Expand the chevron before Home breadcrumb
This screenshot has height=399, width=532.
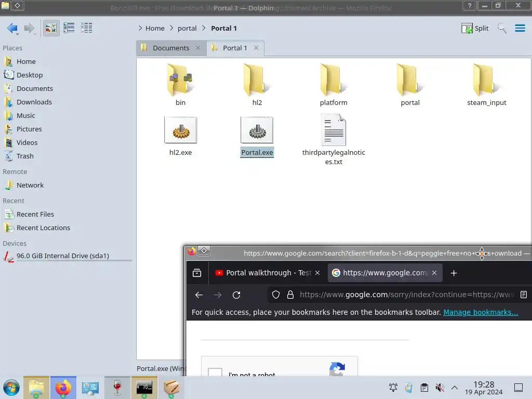tap(140, 28)
